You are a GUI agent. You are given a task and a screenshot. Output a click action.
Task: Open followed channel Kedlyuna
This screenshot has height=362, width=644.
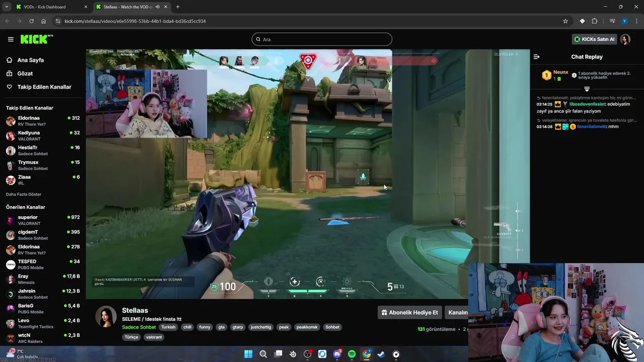(x=43, y=136)
